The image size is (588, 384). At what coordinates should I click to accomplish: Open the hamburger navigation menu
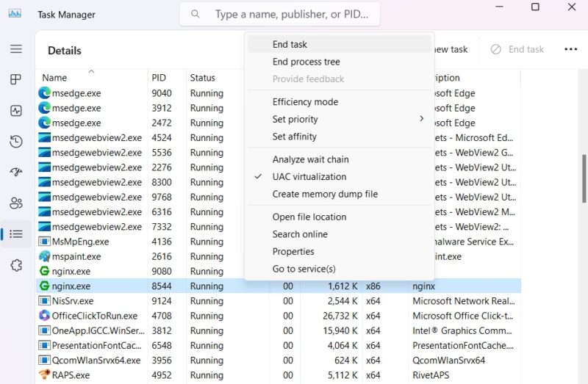[16, 49]
